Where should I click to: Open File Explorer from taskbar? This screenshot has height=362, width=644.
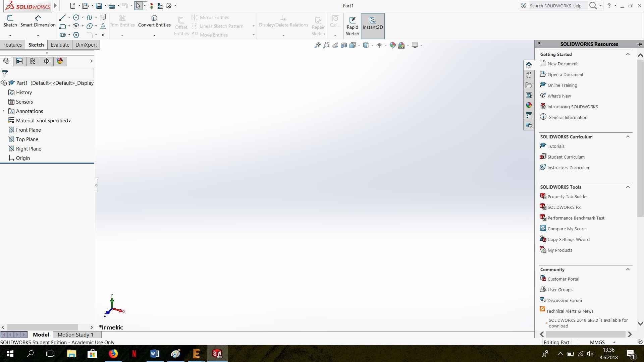72,354
